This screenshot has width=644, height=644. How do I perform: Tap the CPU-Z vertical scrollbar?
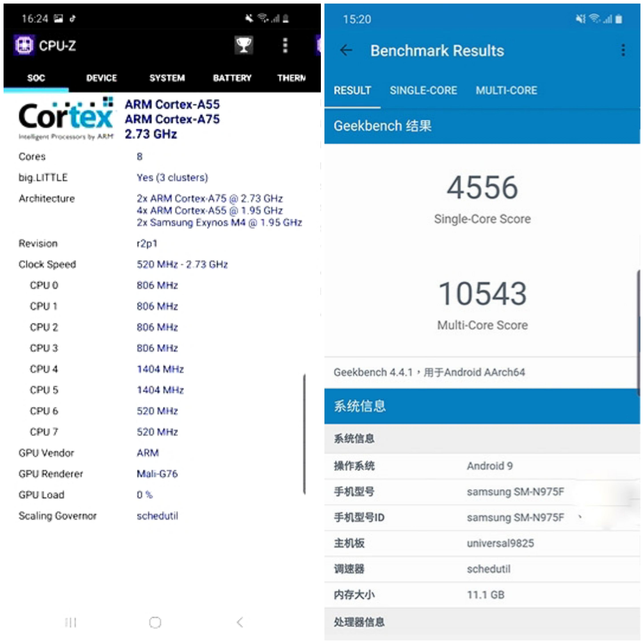[x=304, y=434]
